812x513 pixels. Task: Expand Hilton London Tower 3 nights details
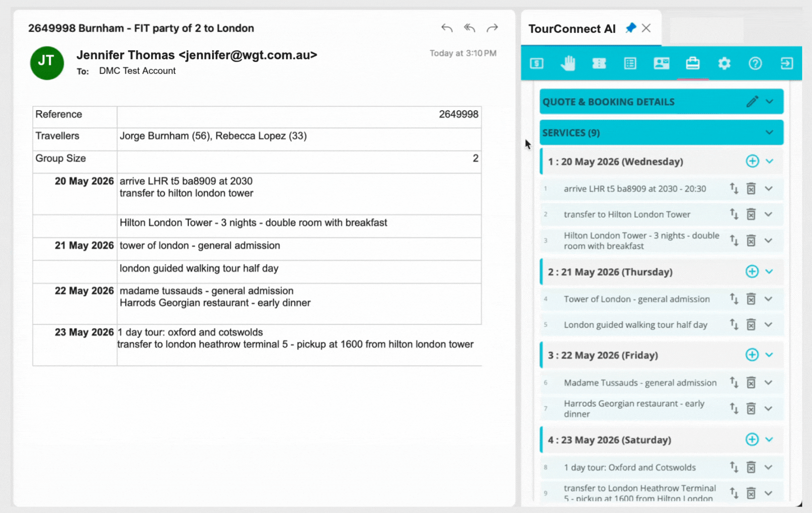(x=769, y=241)
